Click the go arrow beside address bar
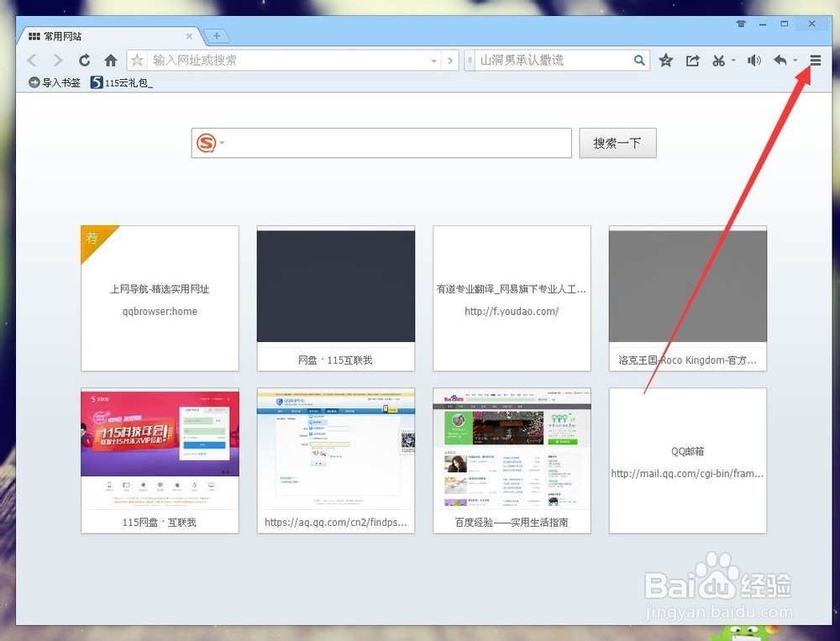The width and height of the screenshot is (840, 641). pyautogui.click(x=450, y=60)
